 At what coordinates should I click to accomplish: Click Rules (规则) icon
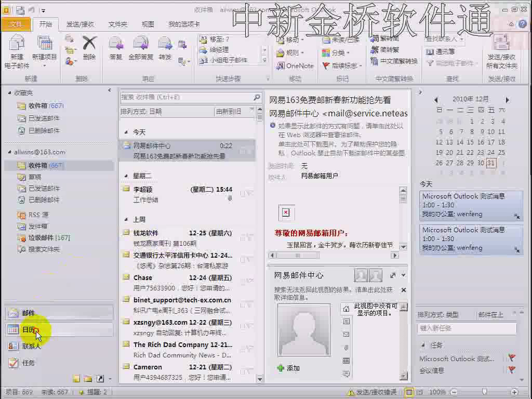280,53
